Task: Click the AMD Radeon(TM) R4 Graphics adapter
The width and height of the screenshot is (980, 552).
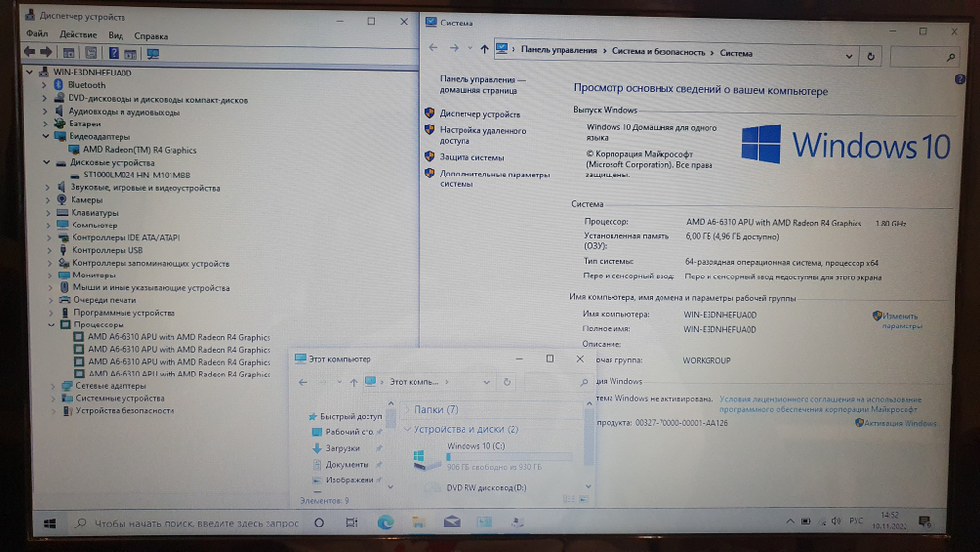Action: tap(139, 150)
